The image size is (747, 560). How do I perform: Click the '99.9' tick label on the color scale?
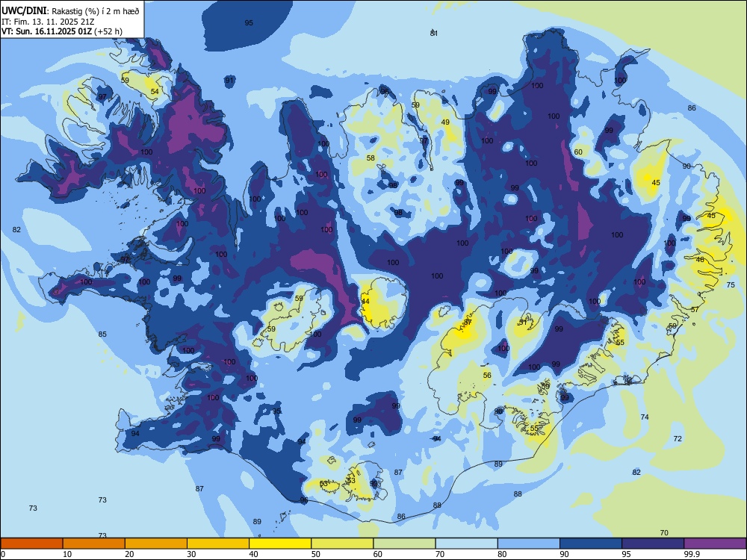691,554
